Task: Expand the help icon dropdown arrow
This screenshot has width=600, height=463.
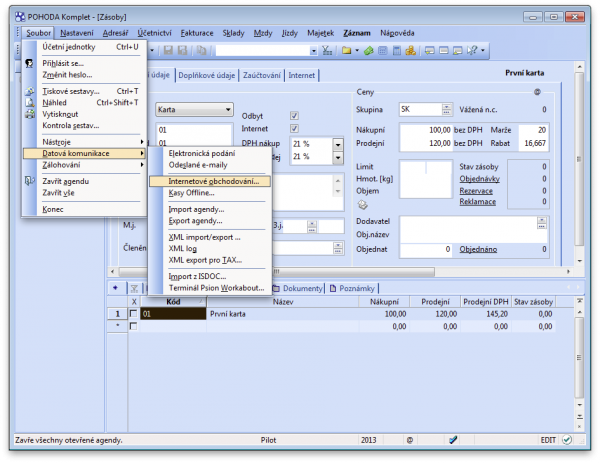Action: click(483, 50)
